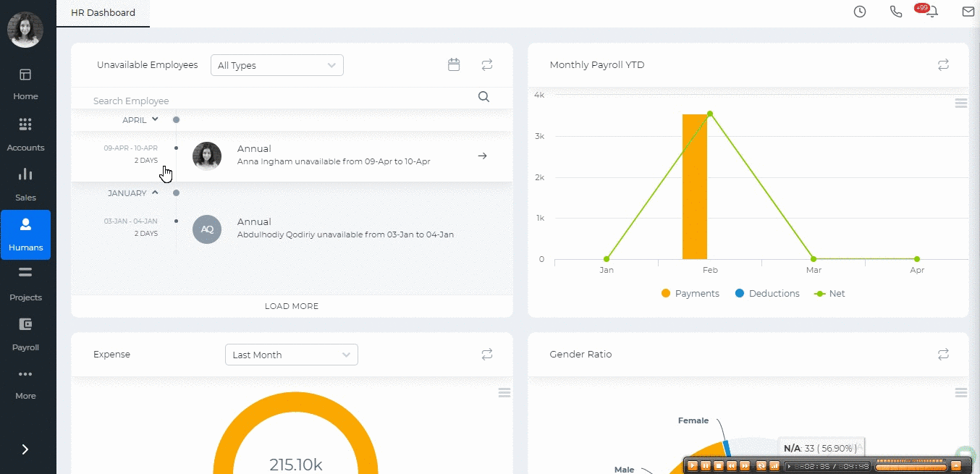The image size is (980, 474).
Task: Click the 03-JAN - 04-JAN date label
Action: point(130,221)
